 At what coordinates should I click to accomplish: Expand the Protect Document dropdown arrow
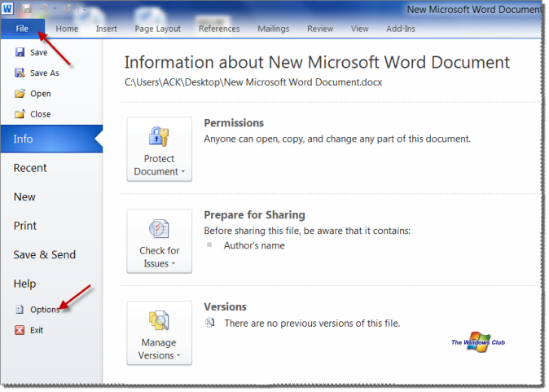pos(182,172)
